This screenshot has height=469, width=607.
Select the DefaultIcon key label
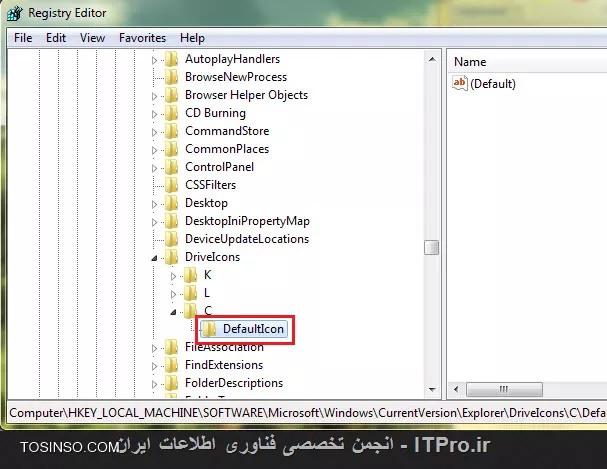point(253,329)
